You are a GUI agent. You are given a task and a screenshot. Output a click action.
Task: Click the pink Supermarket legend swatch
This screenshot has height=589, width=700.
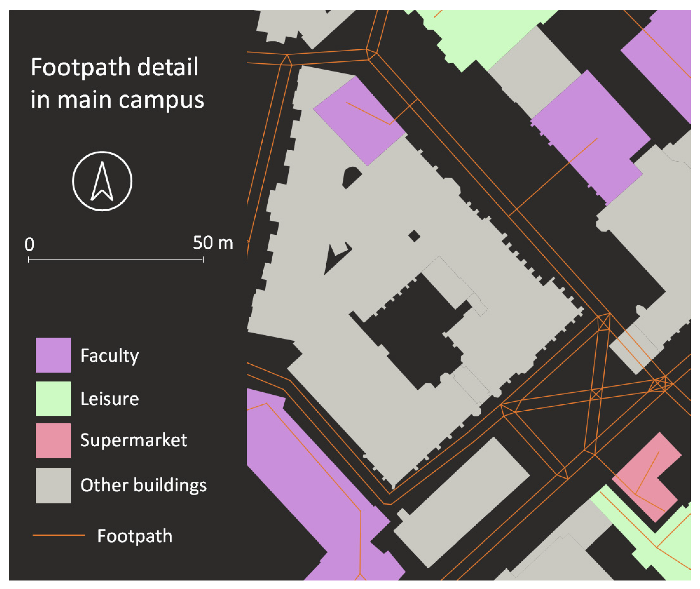[53, 441]
